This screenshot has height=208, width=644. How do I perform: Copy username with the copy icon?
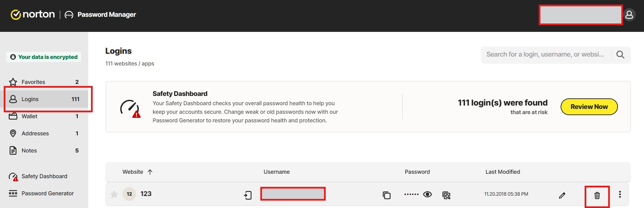387,195
